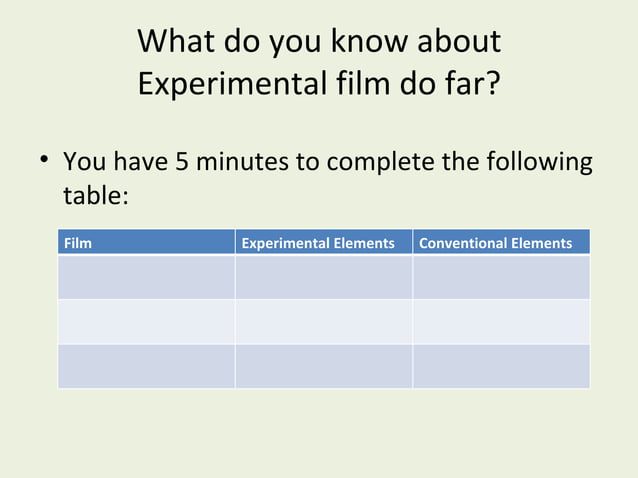Click the word "following" in the bullet
The width and height of the screenshot is (638, 478).
coord(540,161)
